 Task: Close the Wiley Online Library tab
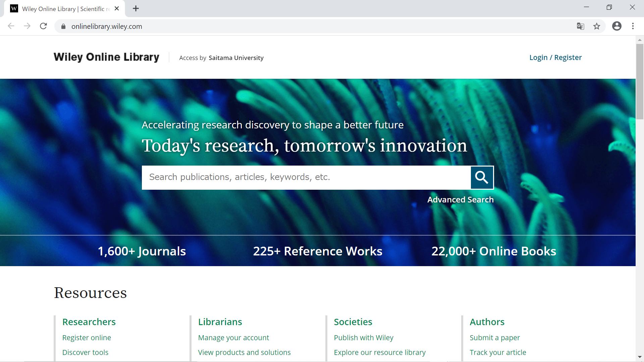(117, 9)
